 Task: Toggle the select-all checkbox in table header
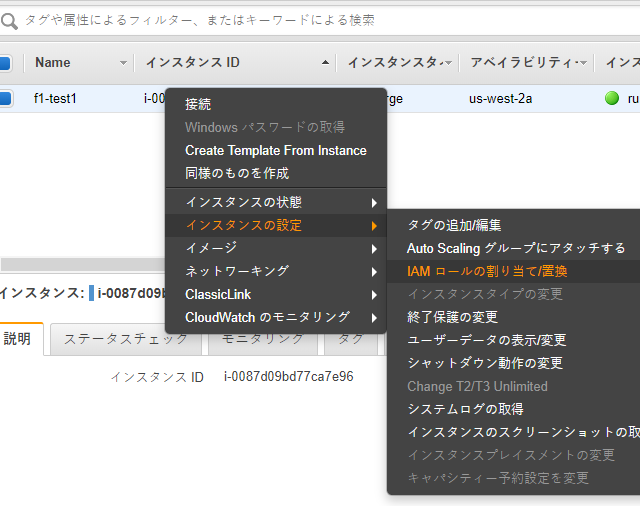pos(5,63)
